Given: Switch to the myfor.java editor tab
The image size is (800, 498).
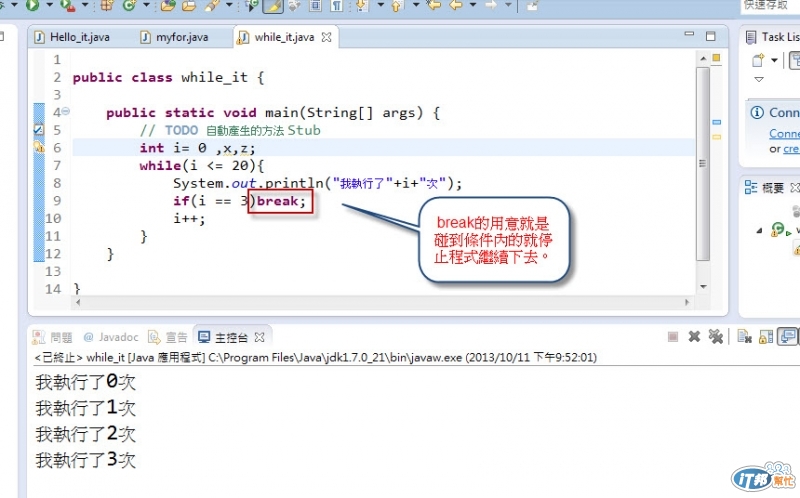Looking at the screenshot, I should (175, 37).
